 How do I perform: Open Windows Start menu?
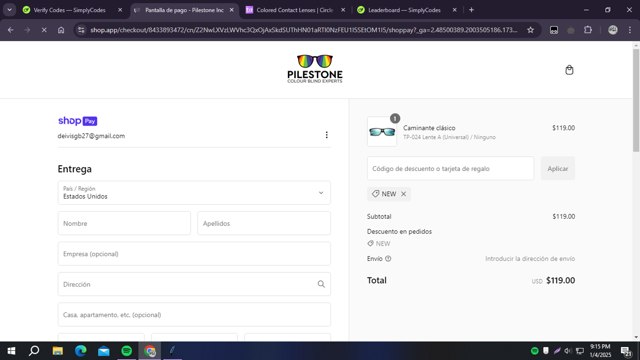11,351
